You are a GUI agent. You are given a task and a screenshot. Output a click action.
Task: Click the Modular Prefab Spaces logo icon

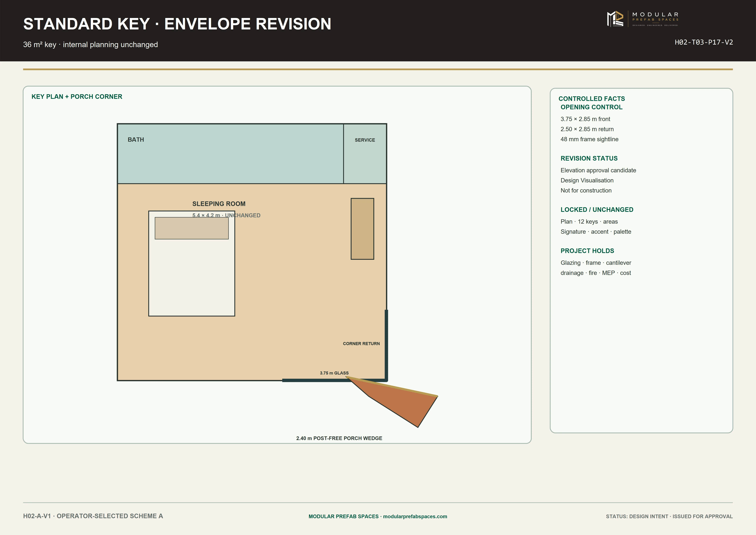point(615,19)
